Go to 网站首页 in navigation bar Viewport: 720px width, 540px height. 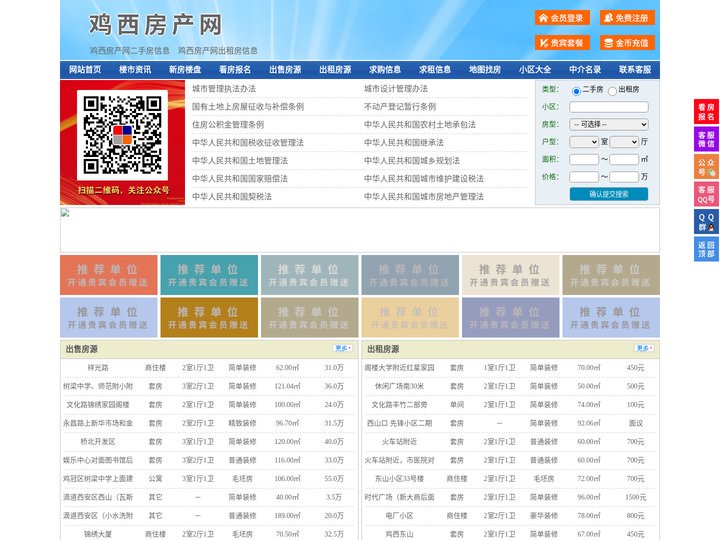tap(85, 69)
